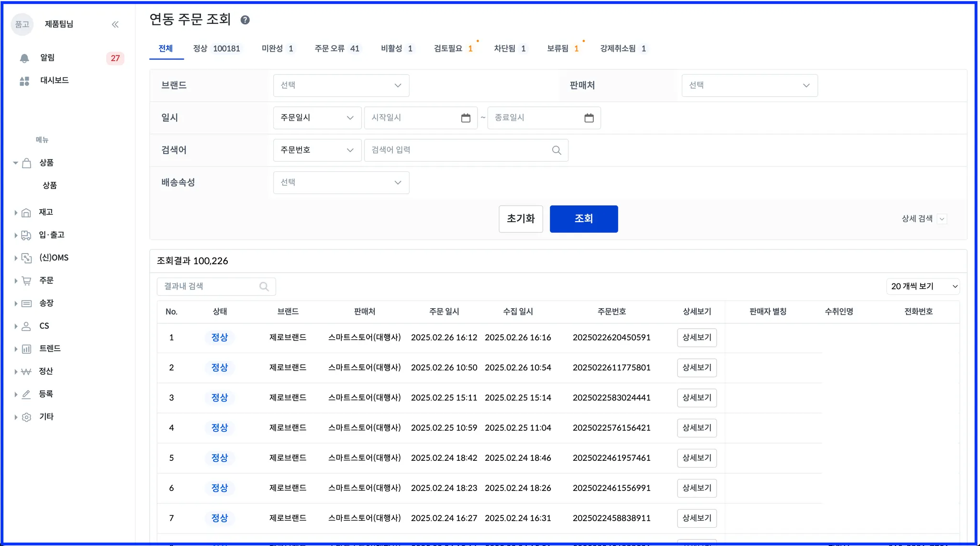The width and height of the screenshot is (980, 546).
Task: Select the 검토필요 tab
Action: (453, 49)
